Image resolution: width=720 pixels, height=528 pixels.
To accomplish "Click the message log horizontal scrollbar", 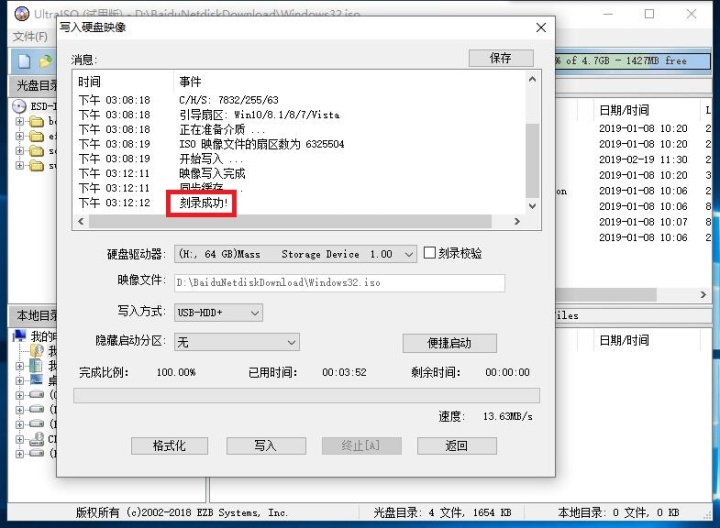I will (x=290, y=221).
